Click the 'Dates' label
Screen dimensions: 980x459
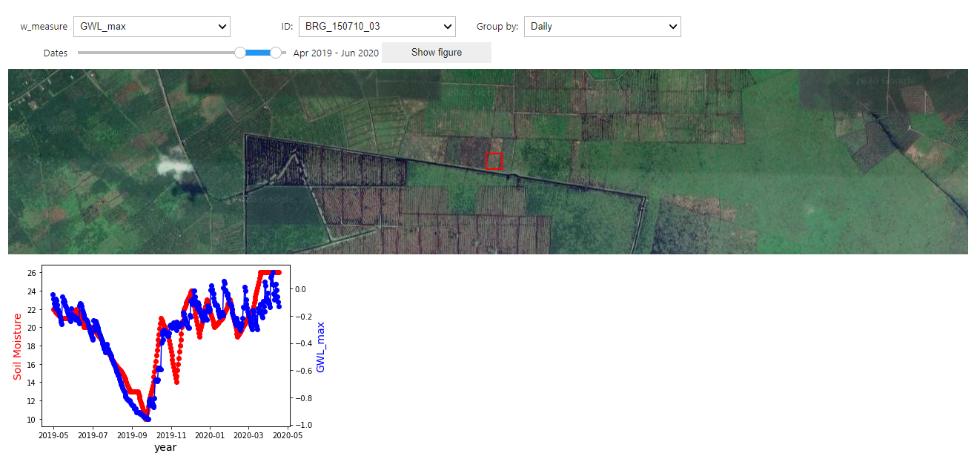pyautogui.click(x=56, y=53)
